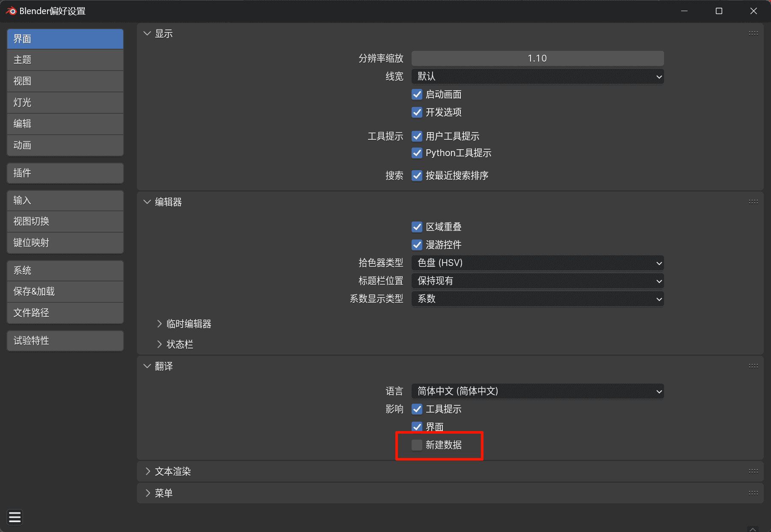Viewport: 771px width, 532px height.
Task: Toggle 用户工具提示 checkbox
Action: pos(417,136)
